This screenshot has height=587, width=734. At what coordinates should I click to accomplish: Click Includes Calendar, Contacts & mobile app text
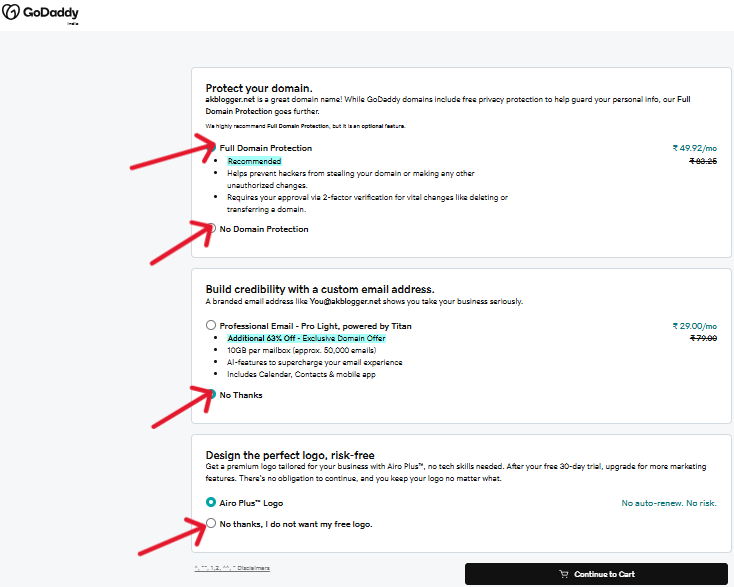301,374
